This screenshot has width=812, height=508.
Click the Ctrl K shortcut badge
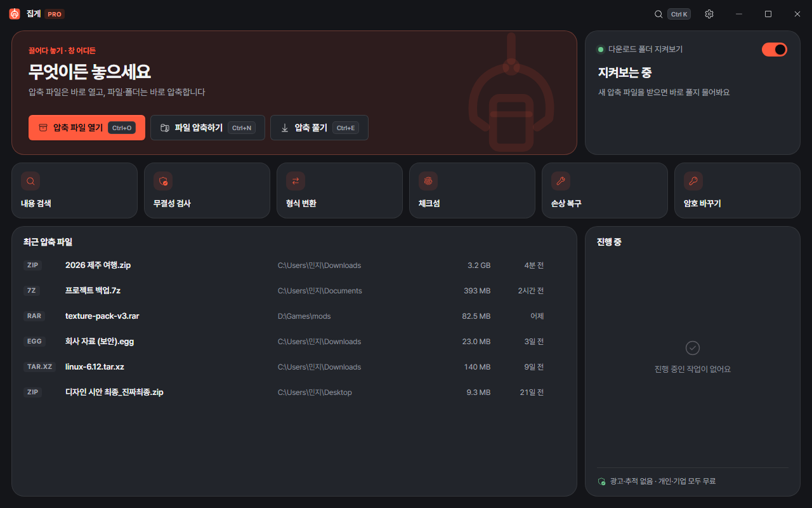click(679, 14)
